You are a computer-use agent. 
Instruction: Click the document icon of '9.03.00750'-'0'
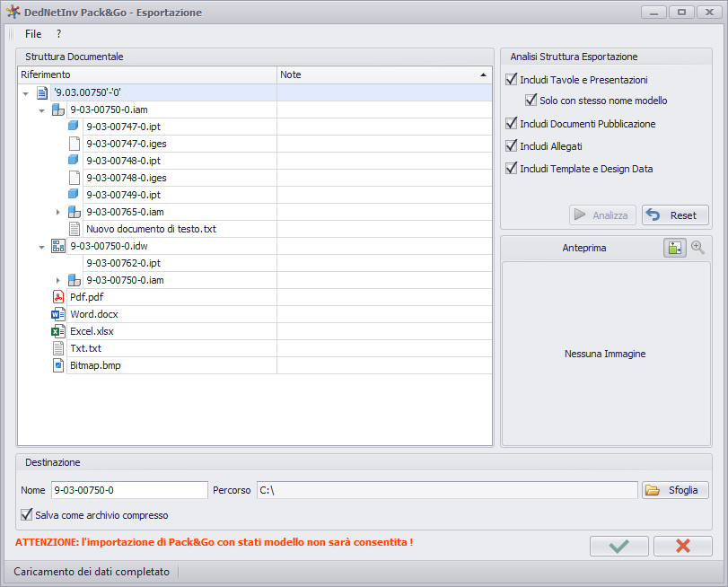point(42,92)
